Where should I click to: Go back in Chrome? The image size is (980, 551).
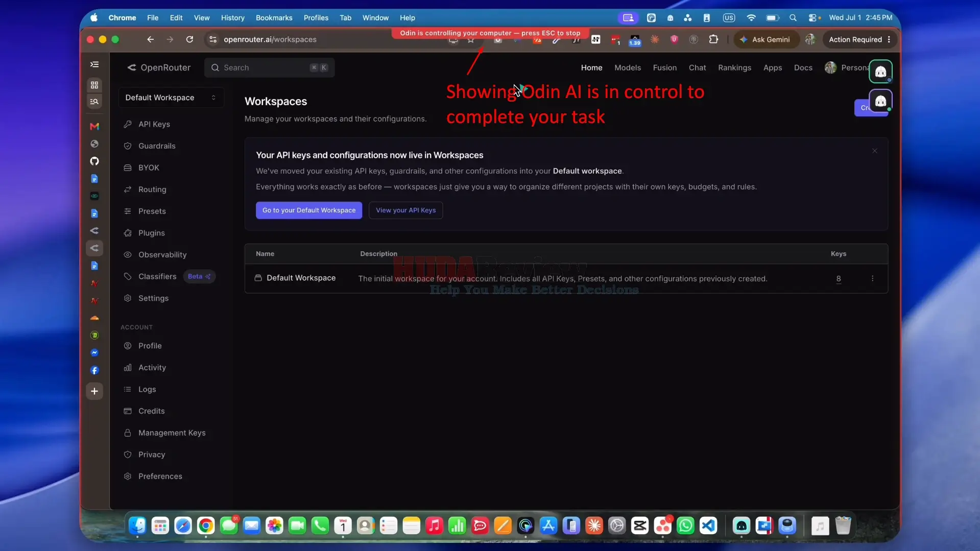pos(150,39)
